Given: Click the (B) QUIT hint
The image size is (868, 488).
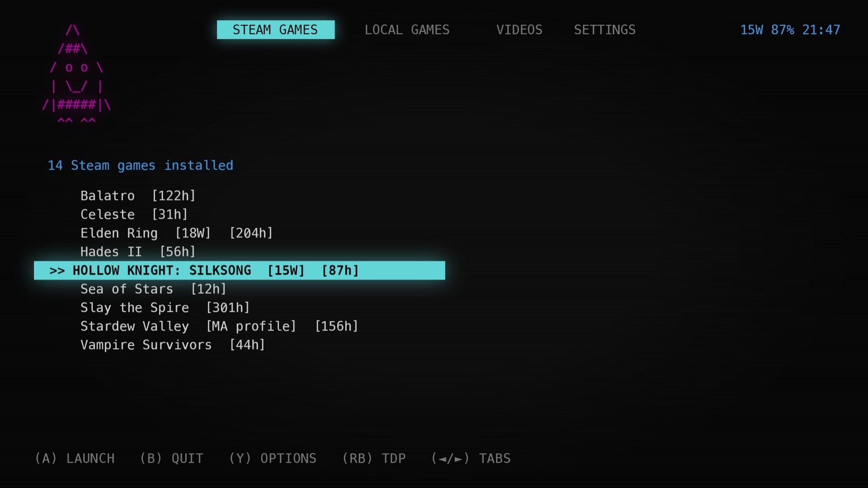Looking at the screenshot, I should (171, 458).
